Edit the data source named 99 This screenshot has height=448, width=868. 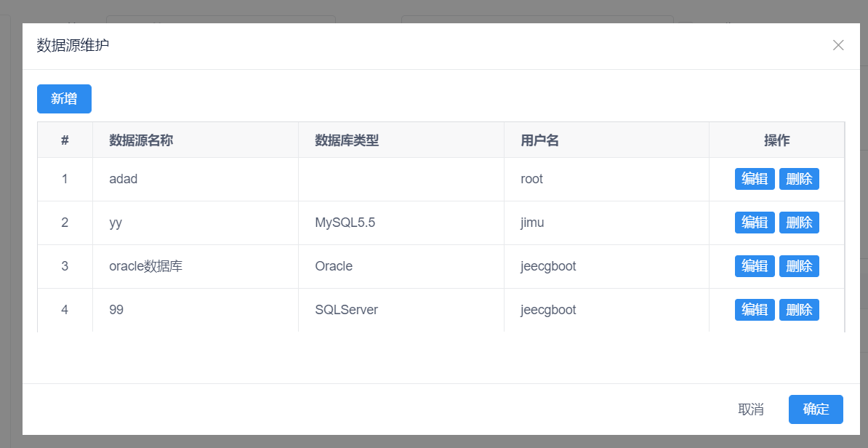[x=755, y=310]
